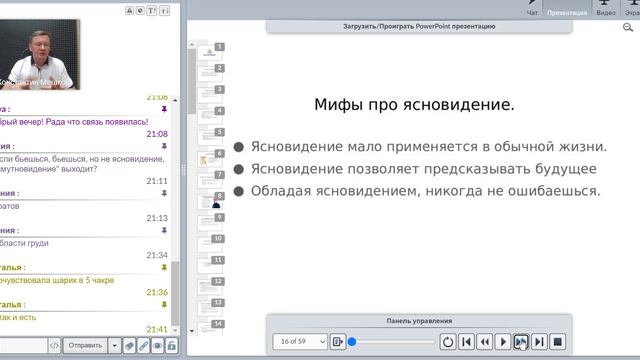Select slide thumbnail 8

211,201
